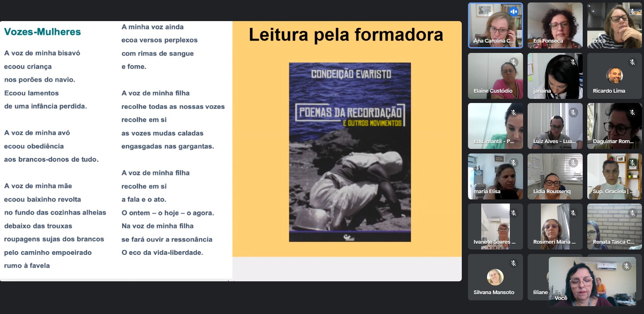
Task: Click the Poemas da Recordação book cover
Action: point(350,152)
